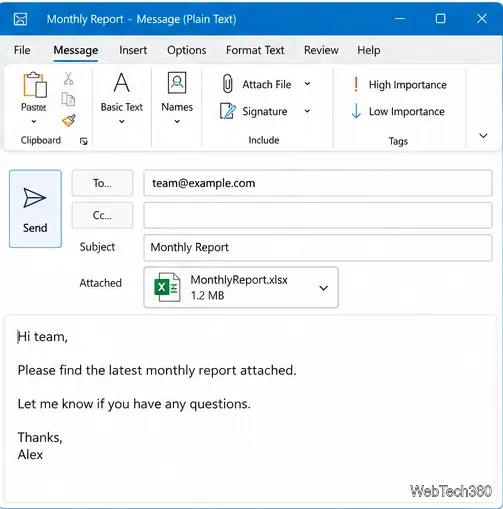
Task: Click the Copy icon in Clipboard group
Action: tap(68, 99)
